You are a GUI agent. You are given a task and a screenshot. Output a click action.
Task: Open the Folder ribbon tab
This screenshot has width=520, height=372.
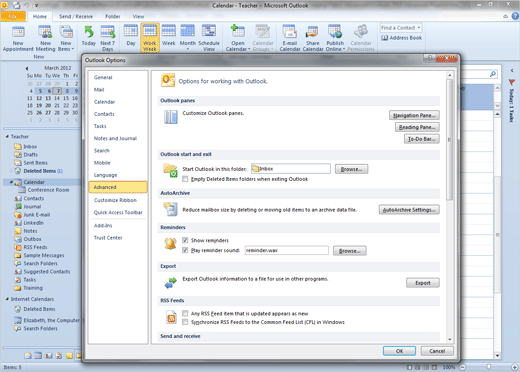113,16
